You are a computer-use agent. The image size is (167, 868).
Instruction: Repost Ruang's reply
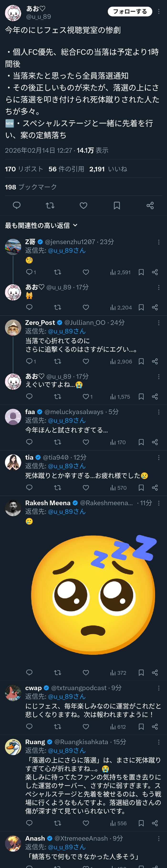(x=58, y=823)
